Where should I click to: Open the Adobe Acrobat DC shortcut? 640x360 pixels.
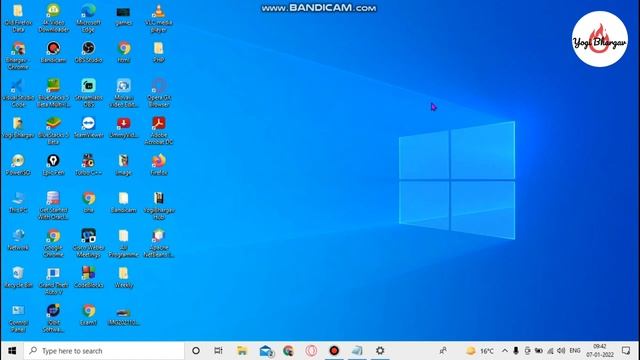point(159,131)
